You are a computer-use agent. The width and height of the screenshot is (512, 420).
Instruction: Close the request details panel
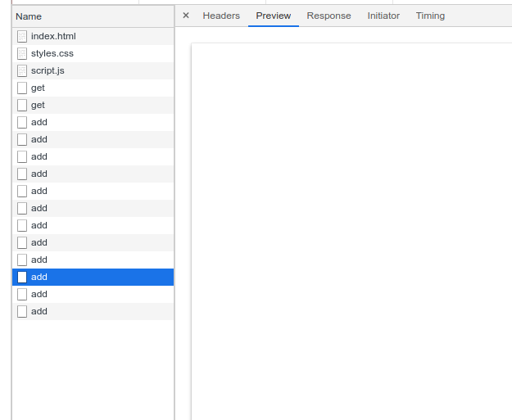pyautogui.click(x=186, y=16)
